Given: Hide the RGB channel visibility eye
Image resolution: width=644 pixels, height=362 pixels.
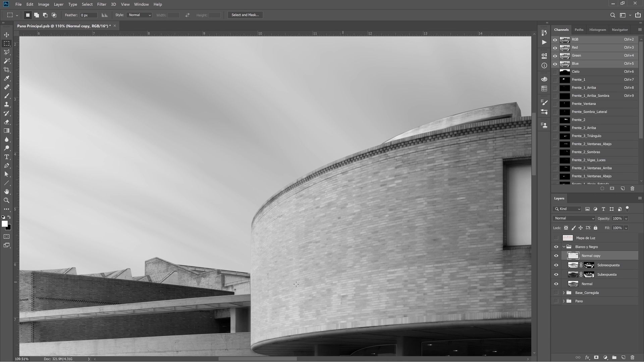Looking at the screenshot, I should 555,40.
